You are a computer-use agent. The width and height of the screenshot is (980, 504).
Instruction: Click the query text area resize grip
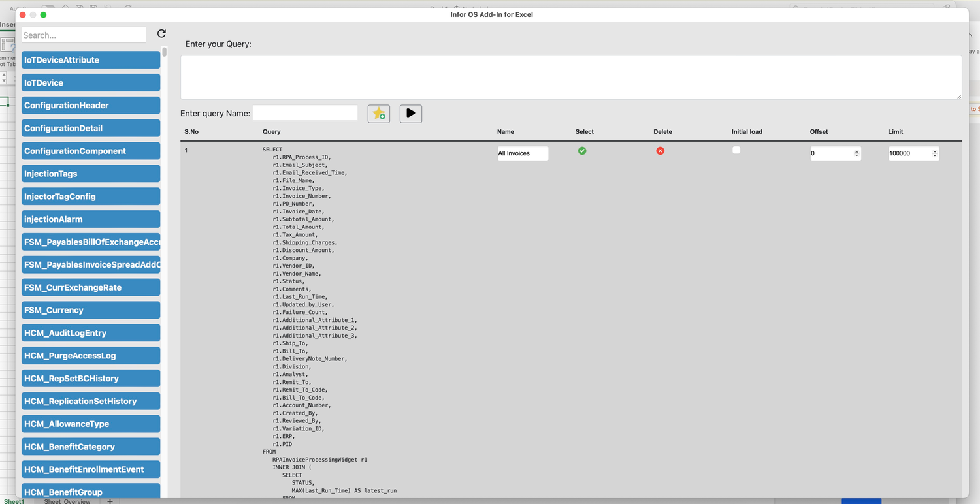click(958, 97)
